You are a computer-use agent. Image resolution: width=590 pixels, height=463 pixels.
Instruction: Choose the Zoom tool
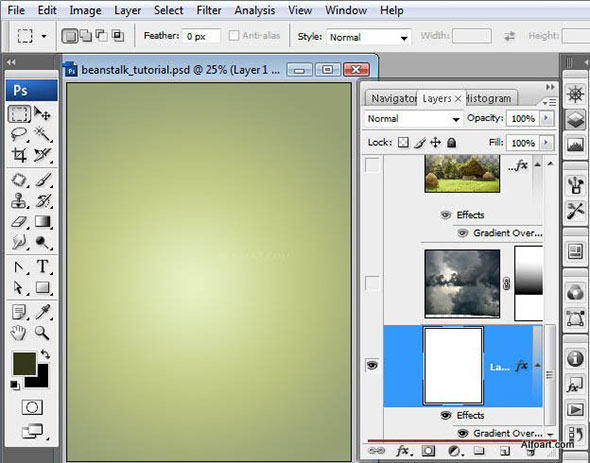43,333
